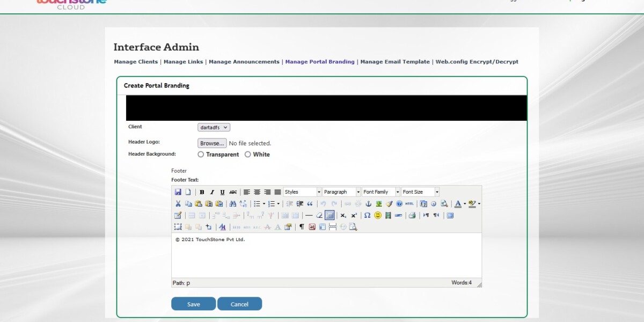Open the client dropdown showing dartadfs
This screenshot has height=322, width=644.
(x=213, y=127)
